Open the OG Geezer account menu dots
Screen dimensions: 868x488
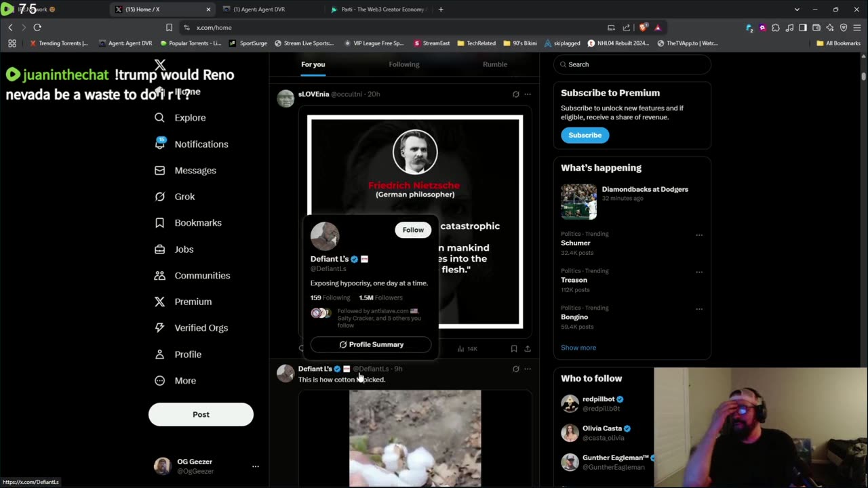click(256, 466)
